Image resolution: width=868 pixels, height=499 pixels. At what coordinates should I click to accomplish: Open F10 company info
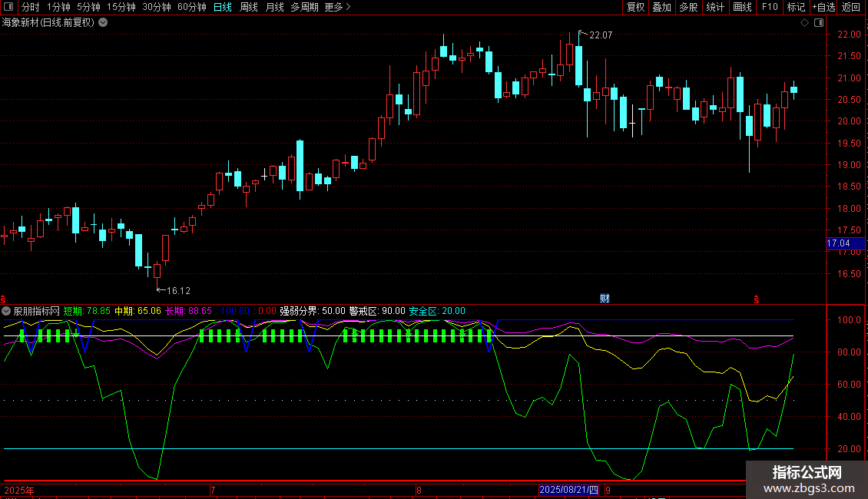(x=770, y=7)
